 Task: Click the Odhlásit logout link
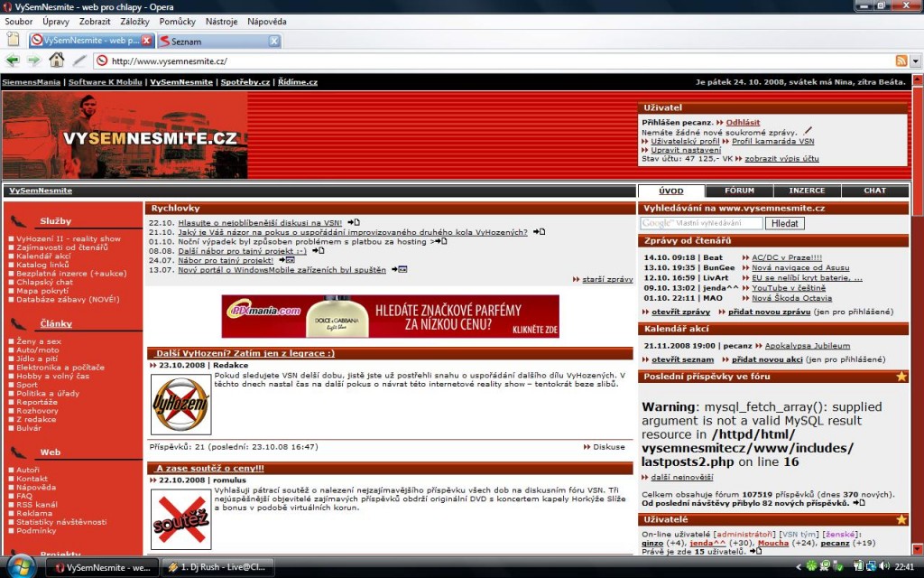(743, 122)
